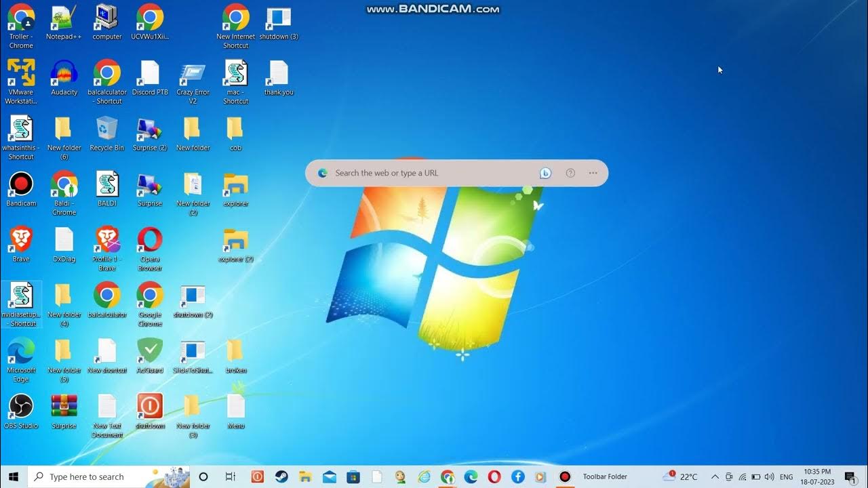This screenshot has width=868, height=488.
Task: Open the Google Chrome desktop icon
Action: click(x=150, y=304)
